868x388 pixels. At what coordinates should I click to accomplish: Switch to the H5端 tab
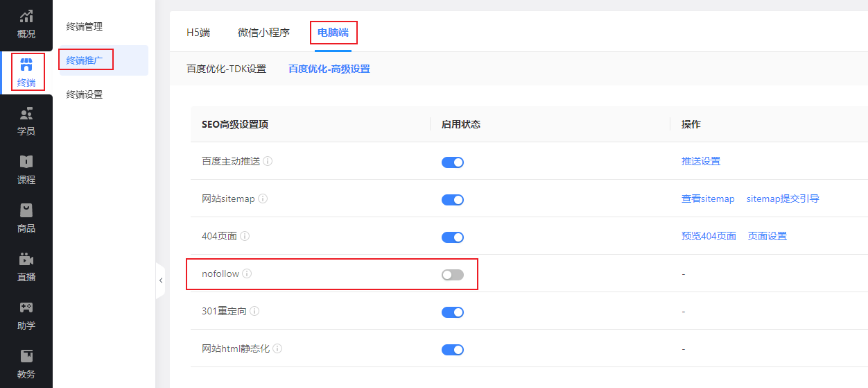tap(198, 32)
